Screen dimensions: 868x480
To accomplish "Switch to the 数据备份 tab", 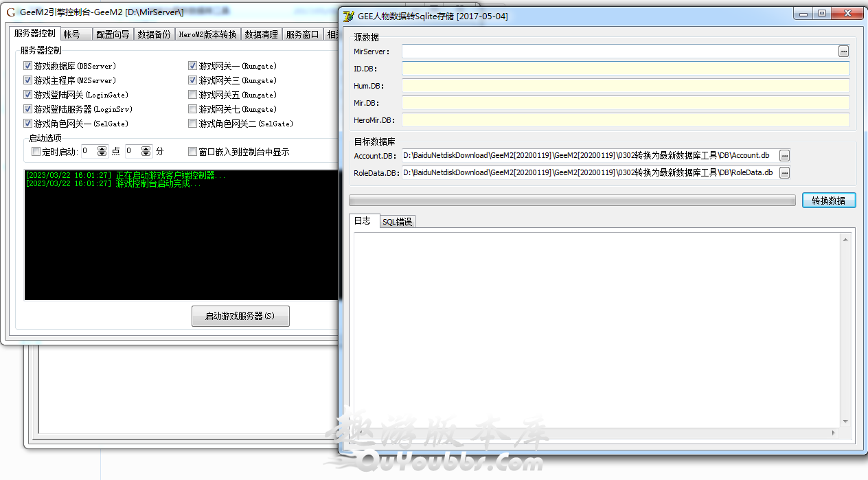I will coord(154,34).
